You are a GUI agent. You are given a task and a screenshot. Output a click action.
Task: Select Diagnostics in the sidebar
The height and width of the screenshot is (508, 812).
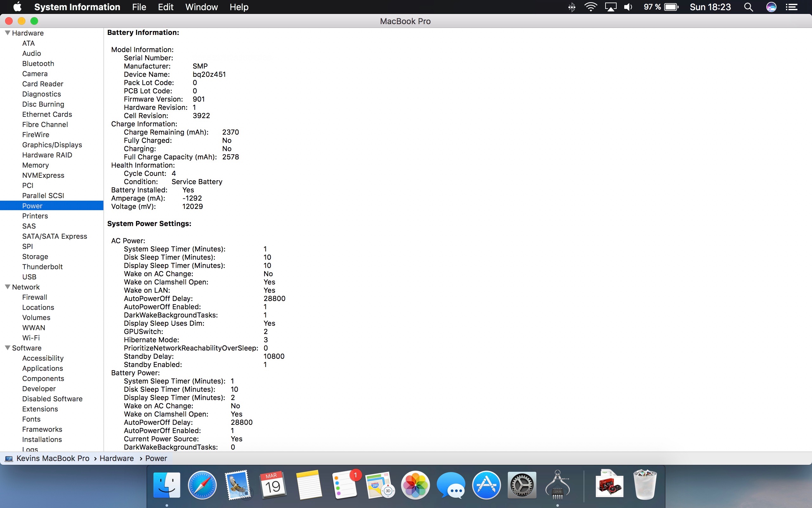point(42,94)
